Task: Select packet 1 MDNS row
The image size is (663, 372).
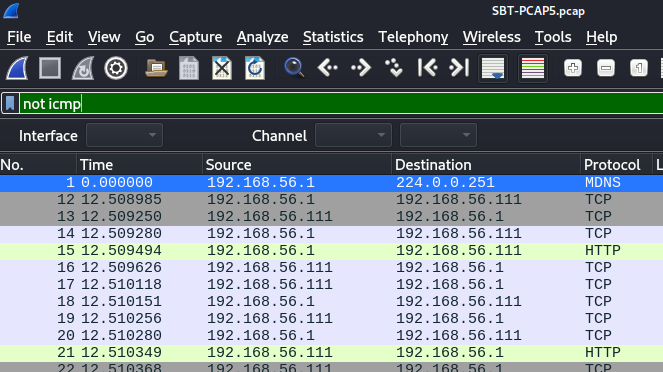Action: click(332, 183)
